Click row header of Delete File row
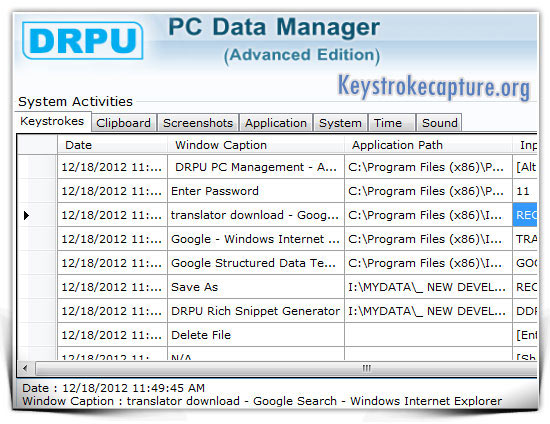 tap(38, 335)
